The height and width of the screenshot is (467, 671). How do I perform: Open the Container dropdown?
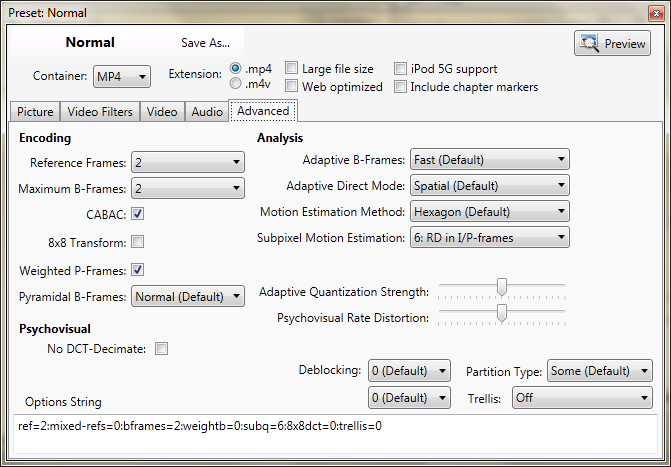tap(122, 77)
